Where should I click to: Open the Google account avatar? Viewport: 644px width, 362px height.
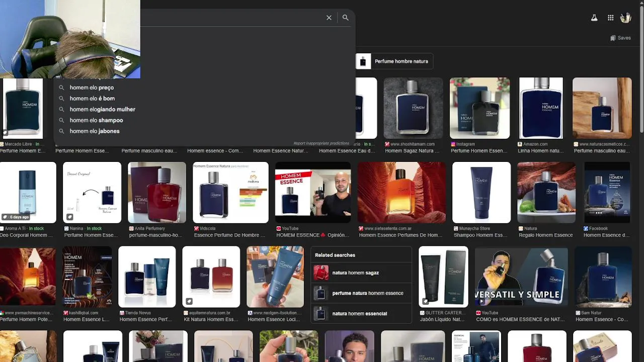click(x=626, y=18)
